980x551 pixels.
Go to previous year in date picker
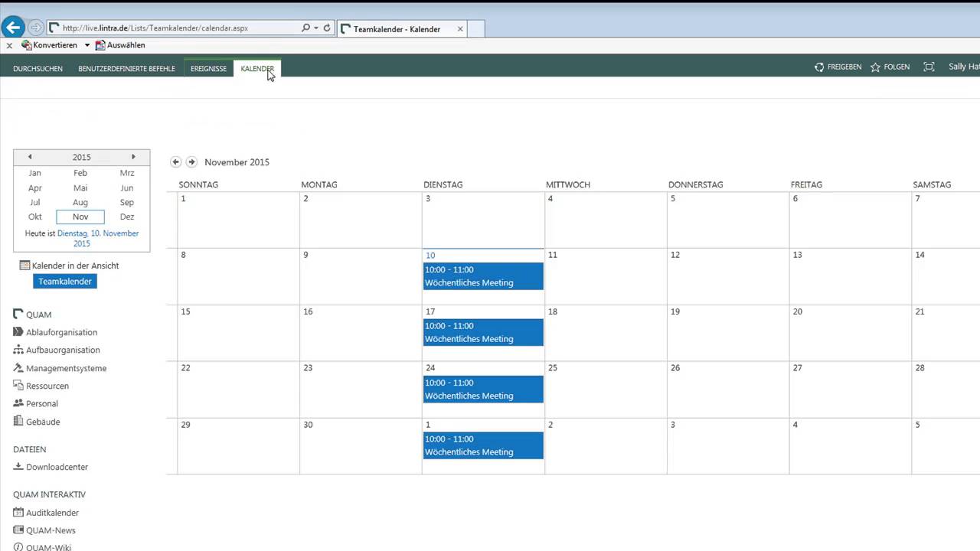(30, 157)
